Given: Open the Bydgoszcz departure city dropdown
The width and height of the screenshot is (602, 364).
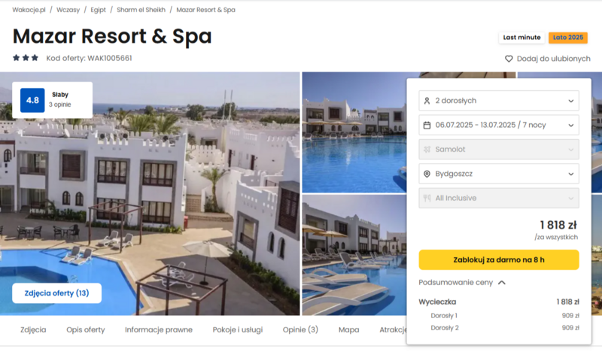Looking at the screenshot, I should 499,174.
